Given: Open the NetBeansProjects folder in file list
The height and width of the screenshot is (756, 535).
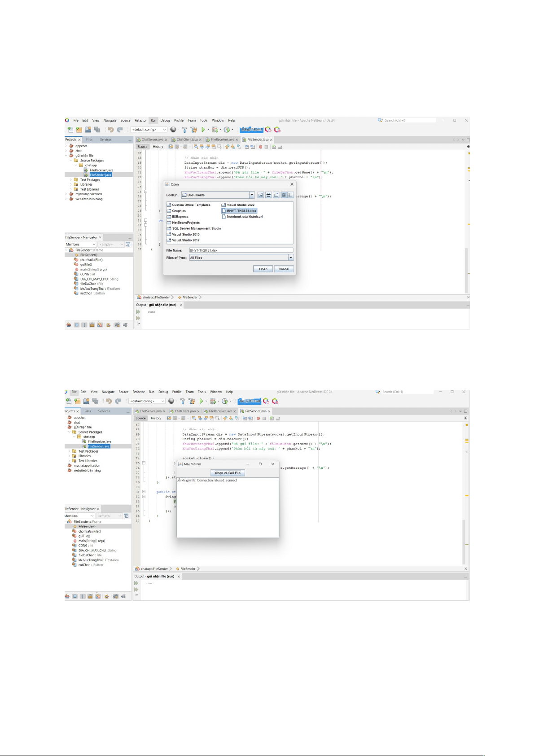Looking at the screenshot, I should pos(185,223).
